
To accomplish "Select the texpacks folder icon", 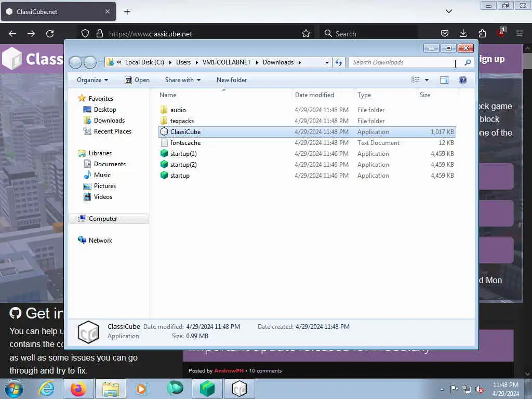I will tap(164, 121).
